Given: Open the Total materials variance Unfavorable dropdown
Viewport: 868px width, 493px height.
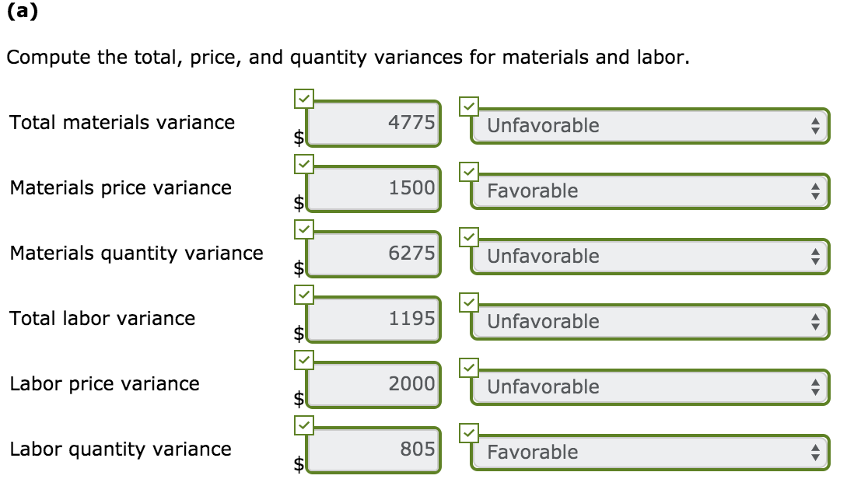Looking at the screenshot, I should (x=646, y=125).
